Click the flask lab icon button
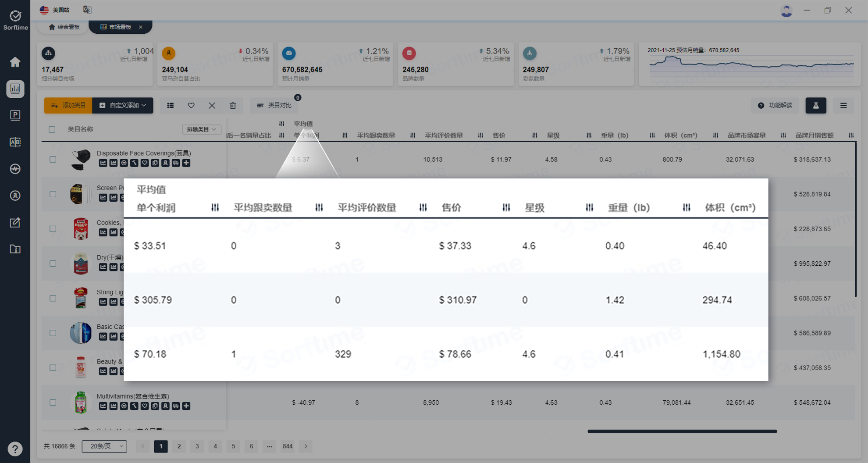The height and width of the screenshot is (463, 868). pyautogui.click(x=816, y=105)
